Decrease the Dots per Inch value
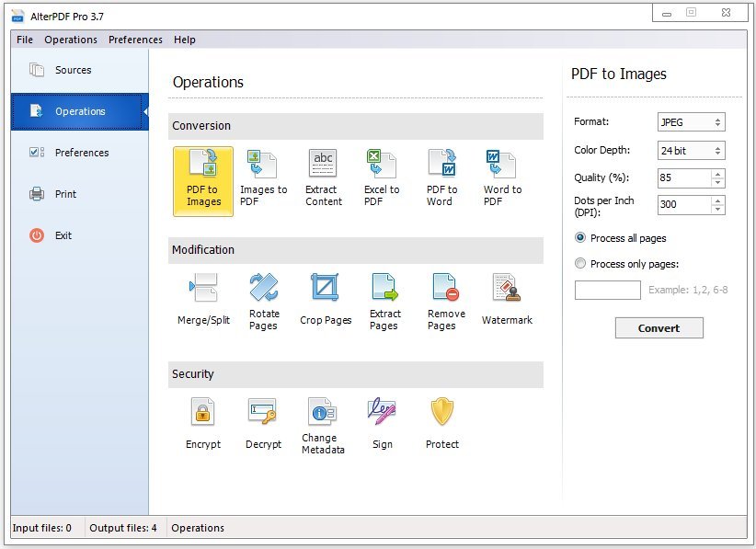Viewport: 756px width, 549px height. click(x=717, y=209)
